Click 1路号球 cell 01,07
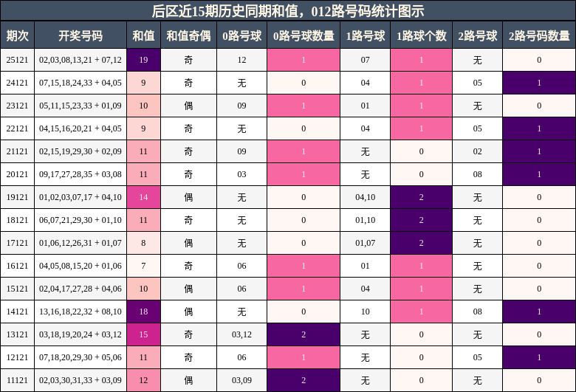The width and height of the screenshot is (576, 392). tap(365, 243)
